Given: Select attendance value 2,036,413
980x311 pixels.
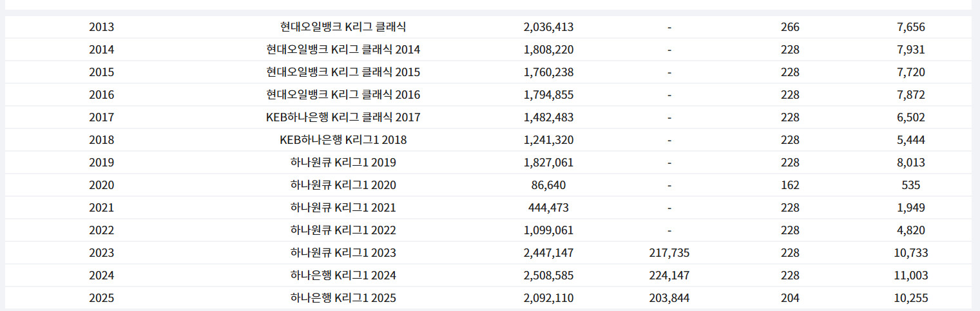Looking at the screenshot, I should 548,27.
